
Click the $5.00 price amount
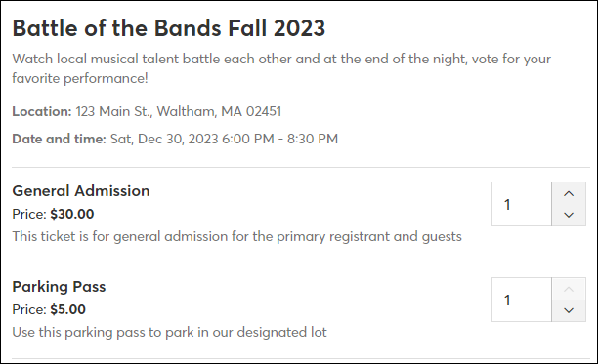[x=67, y=309]
